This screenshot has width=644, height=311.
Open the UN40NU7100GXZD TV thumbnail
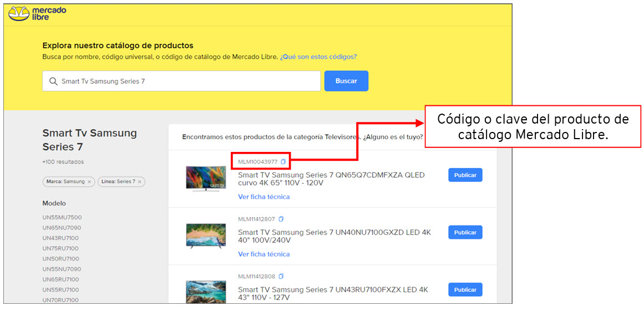(x=206, y=235)
